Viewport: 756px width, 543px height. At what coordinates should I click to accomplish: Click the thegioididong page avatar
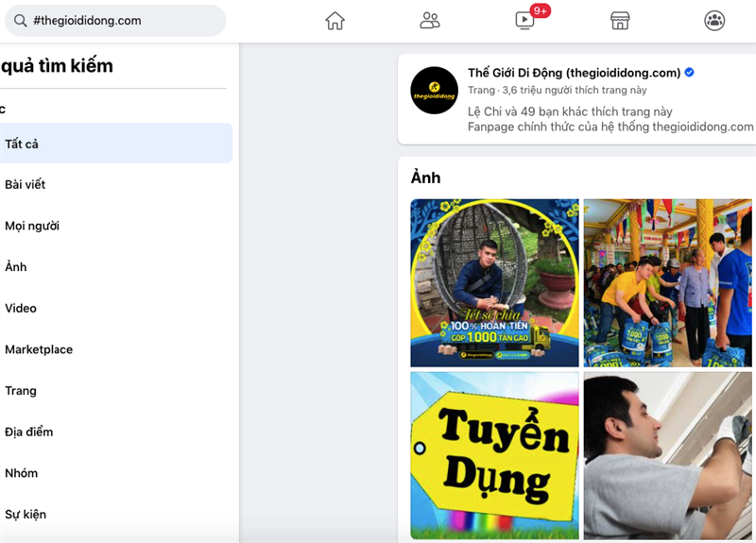tap(434, 91)
